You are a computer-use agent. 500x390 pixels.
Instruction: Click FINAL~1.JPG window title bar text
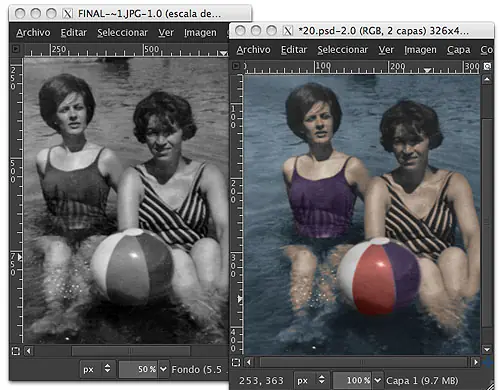(x=149, y=14)
